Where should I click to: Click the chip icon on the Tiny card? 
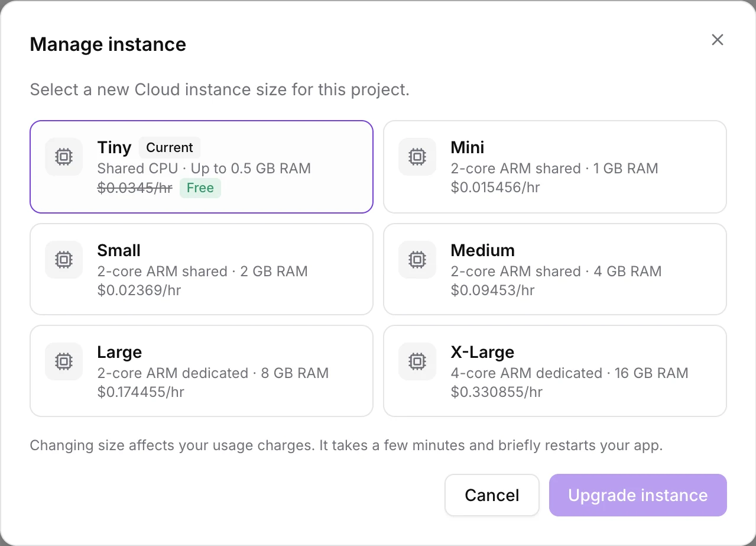(x=64, y=157)
